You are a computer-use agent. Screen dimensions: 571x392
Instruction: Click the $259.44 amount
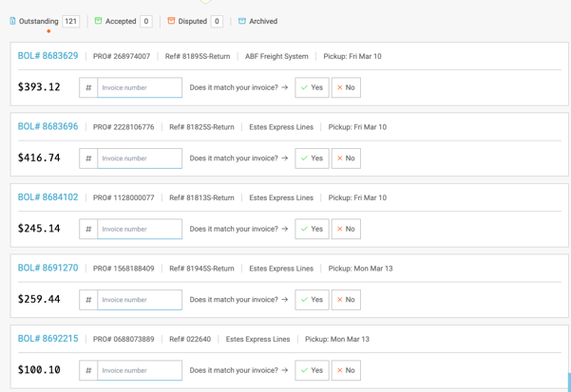pos(39,299)
